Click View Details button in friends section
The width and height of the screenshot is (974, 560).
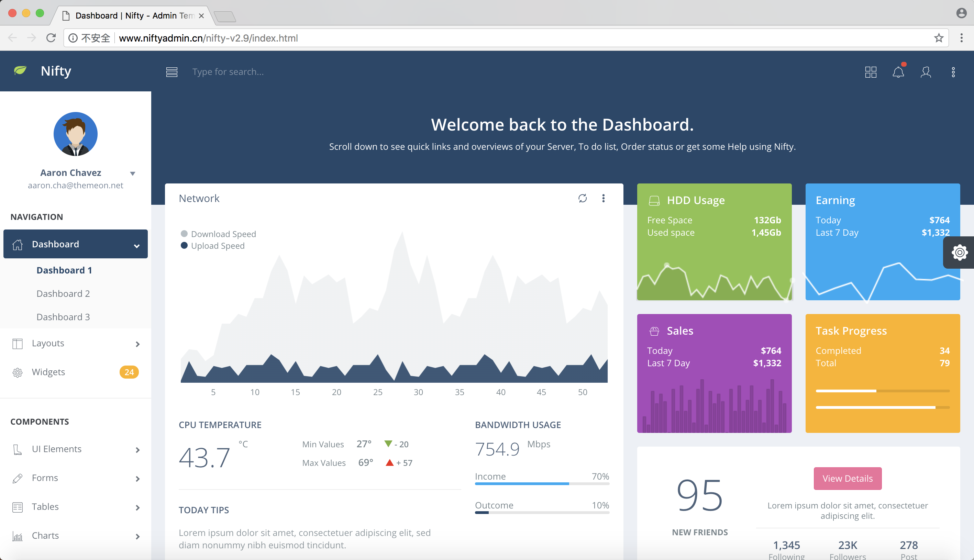(x=847, y=478)
